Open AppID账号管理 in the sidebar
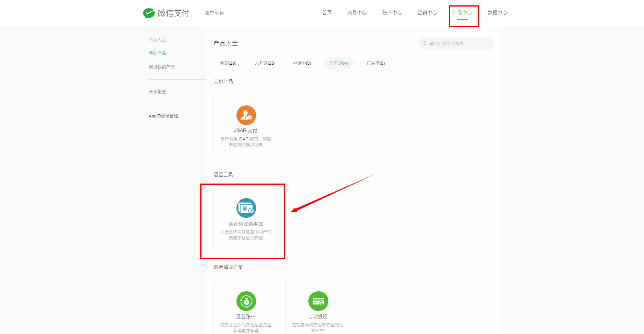 (x=163, y=116)
